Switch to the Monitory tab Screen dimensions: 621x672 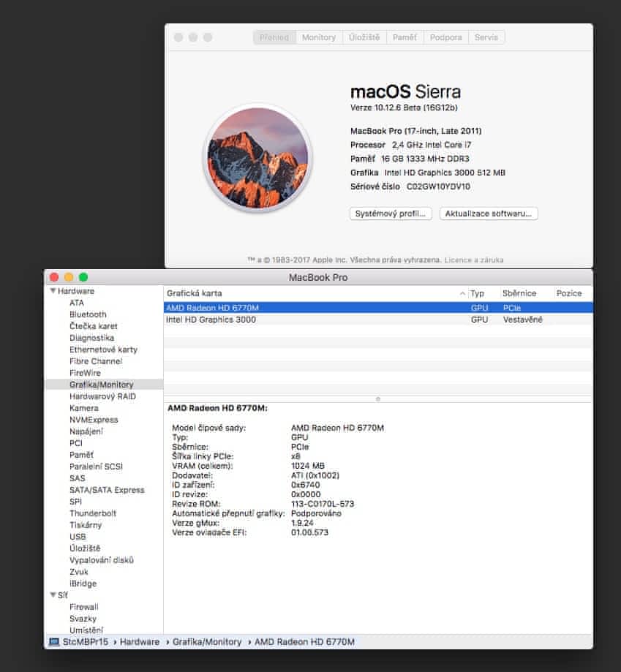tap(319, 37)
